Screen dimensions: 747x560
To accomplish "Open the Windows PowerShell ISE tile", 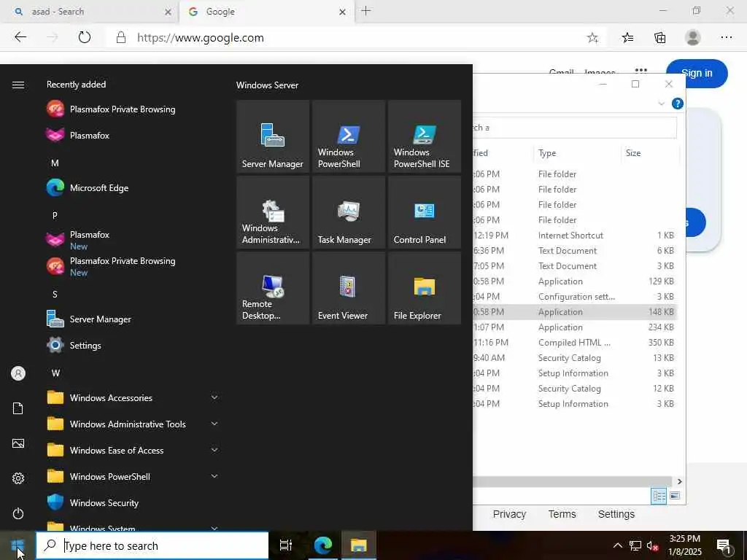I will [x=424, y=136].
